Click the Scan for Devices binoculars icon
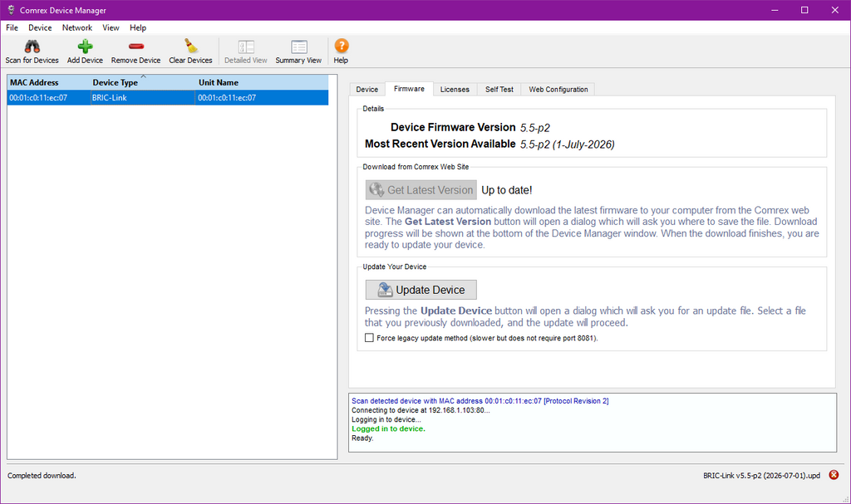The image size is (851, 504). click(32, 46)
